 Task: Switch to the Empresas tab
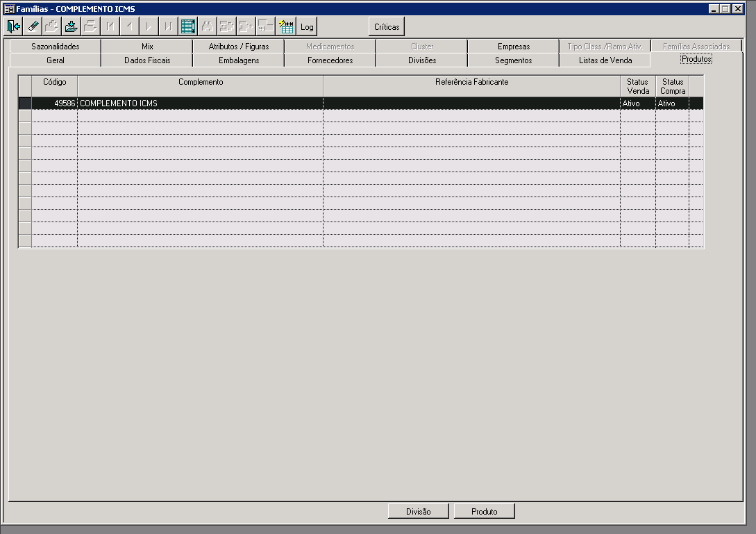[x=514, y=47]
